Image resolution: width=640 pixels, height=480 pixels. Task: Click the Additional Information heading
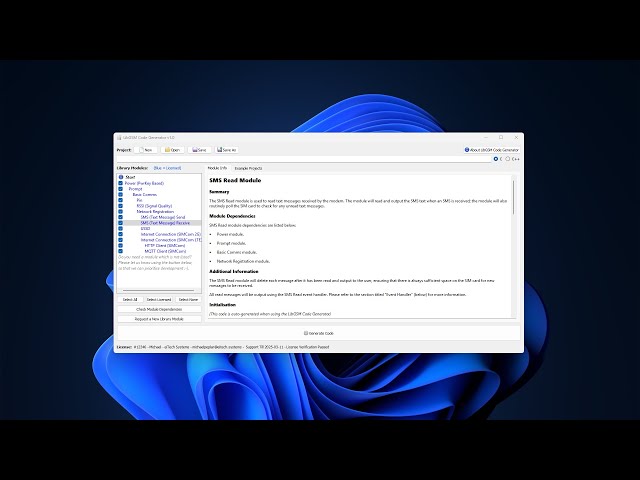coord(233,271)
